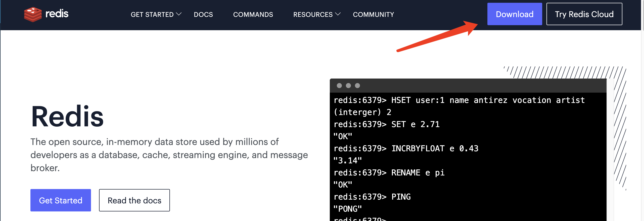Click the SET e 2.71 command line

pos(387,124)
